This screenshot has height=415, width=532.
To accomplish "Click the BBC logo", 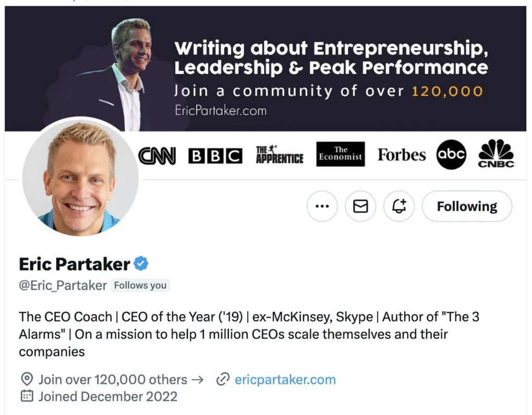I will 215,155.
